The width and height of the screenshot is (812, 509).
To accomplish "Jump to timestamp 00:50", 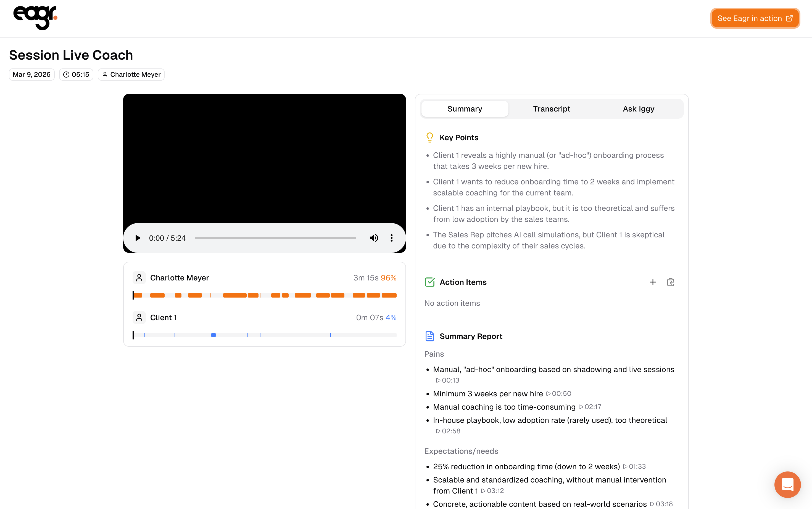I will pos(558,394).
